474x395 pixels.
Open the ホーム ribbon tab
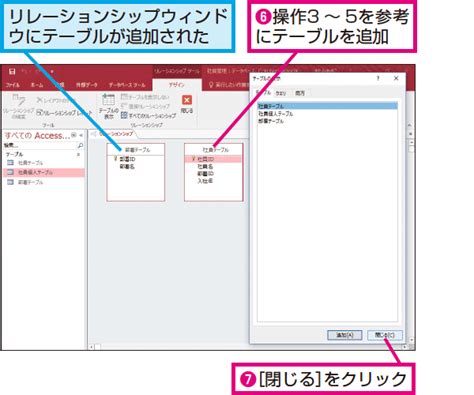point(37,85)
